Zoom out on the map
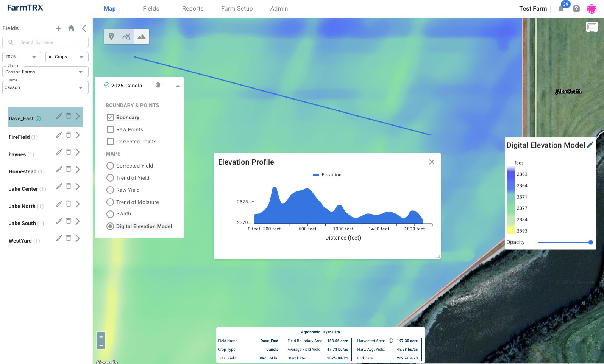This screenshot has width=604, height=364. click(x=101, y=345)
